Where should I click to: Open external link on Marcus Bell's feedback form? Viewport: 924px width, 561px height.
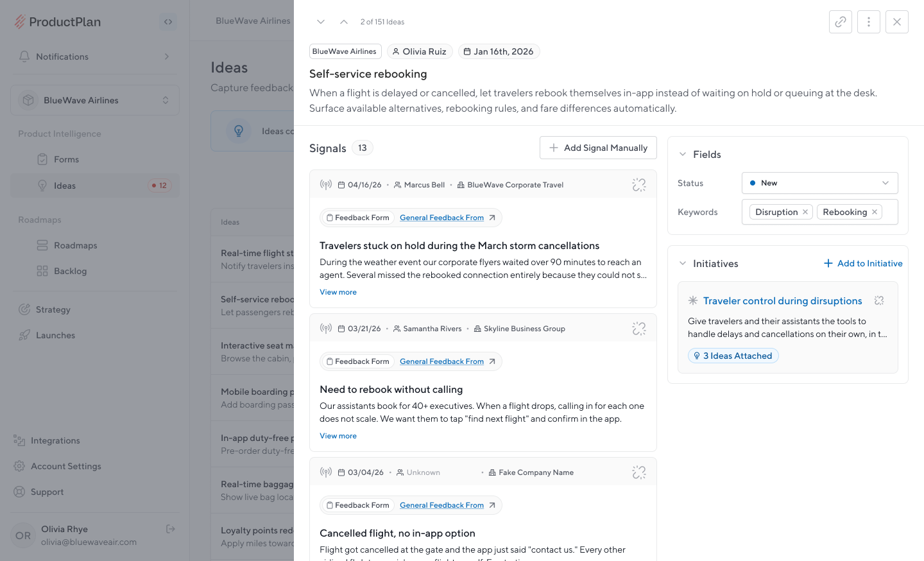coord(492,218)
